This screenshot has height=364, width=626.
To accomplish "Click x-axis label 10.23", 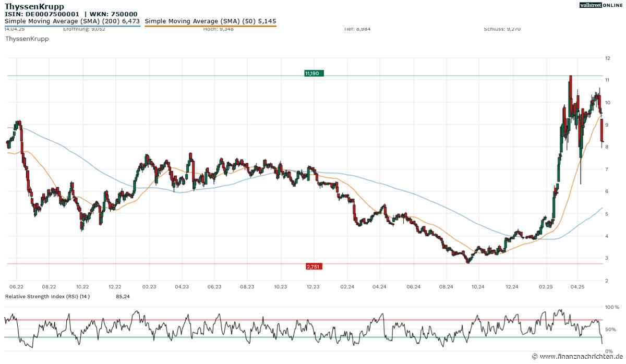I will click(281, 287).
